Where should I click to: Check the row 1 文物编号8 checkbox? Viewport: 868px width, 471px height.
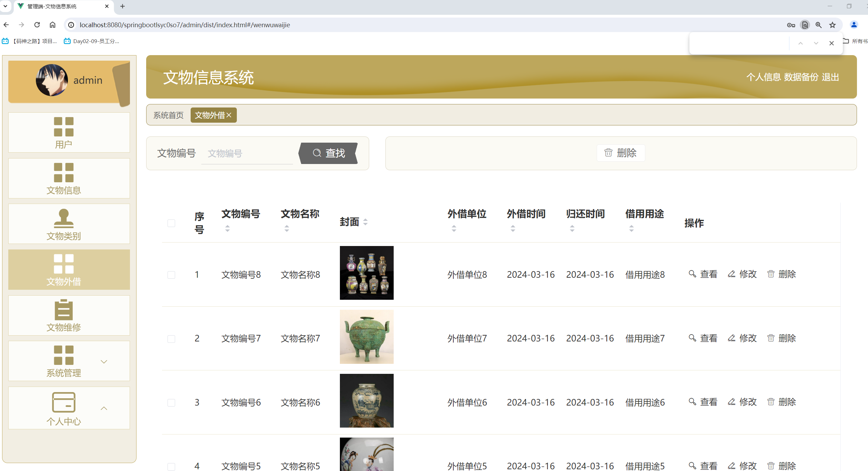pos(171,275)
